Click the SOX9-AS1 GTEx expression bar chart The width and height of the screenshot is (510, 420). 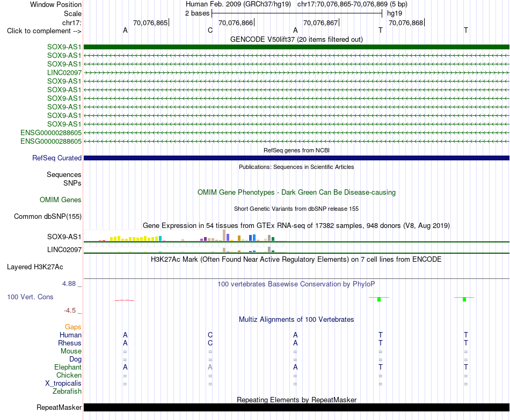click(x=185, y=235)
